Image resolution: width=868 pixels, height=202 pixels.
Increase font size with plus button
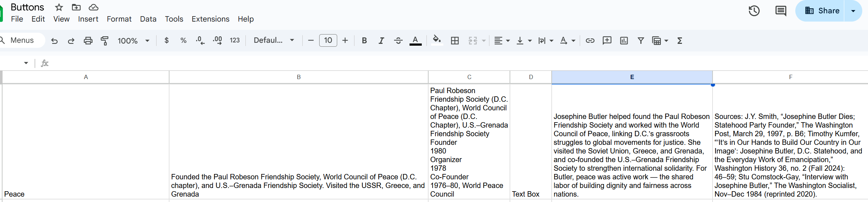click(x=345, y=40)
